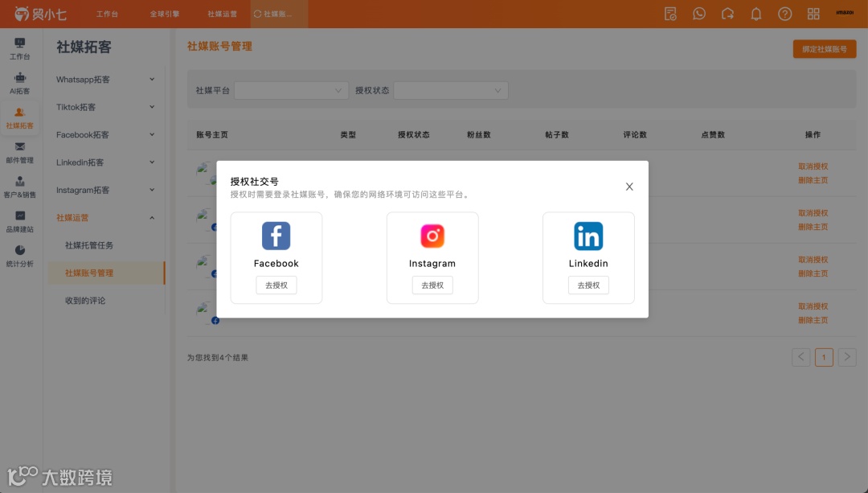Image resolution: width=868 pixels, height=493 pixels.
Task: Click the 绑定社媒账号 button
Action: click(x=825, y=49)
